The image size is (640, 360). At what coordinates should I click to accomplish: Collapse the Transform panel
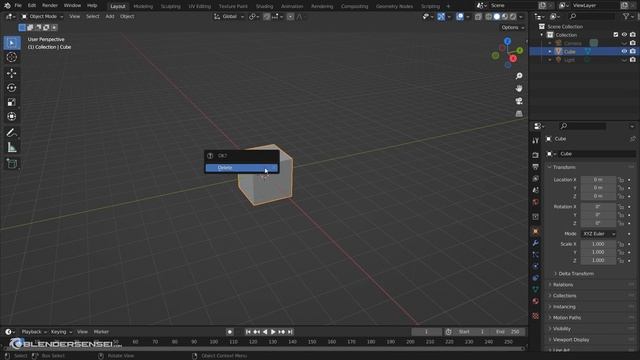click(564, 167)
